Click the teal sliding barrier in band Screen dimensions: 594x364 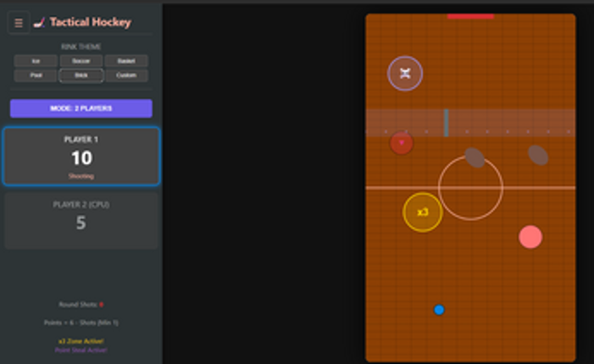click(447, 123)
